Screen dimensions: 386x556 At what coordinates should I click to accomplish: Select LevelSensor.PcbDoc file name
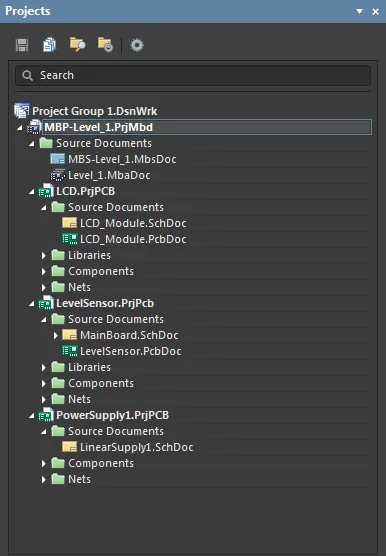click(x=131, y=351)
